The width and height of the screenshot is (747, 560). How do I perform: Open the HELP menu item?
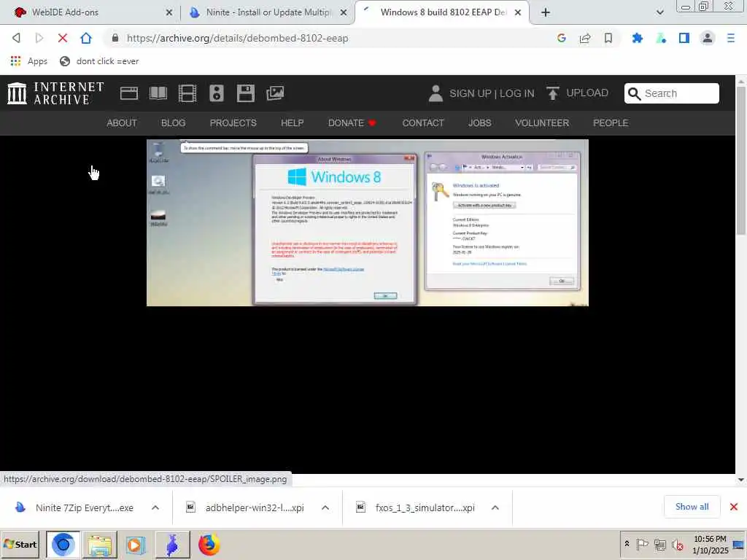pyautogui.click(x=292, y=122)
